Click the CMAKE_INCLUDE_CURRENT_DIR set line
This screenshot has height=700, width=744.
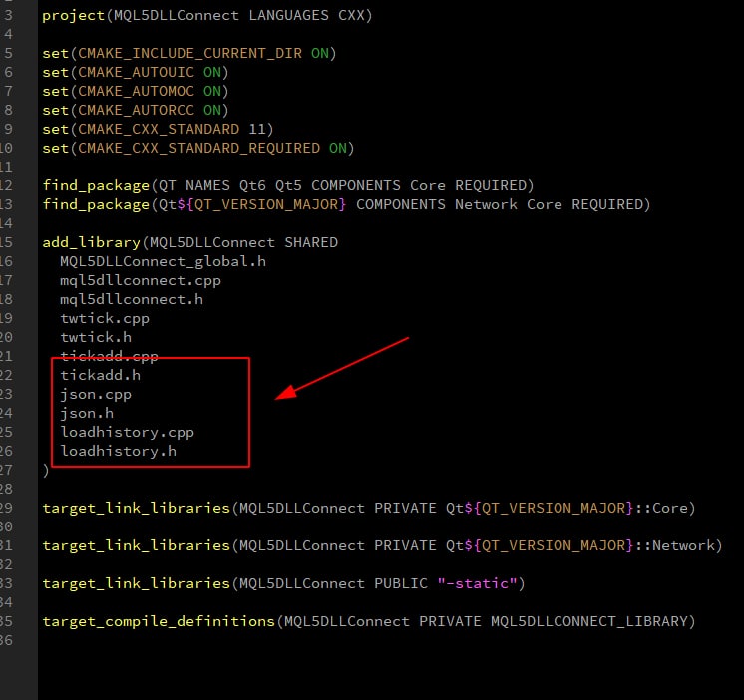point(189,53)
